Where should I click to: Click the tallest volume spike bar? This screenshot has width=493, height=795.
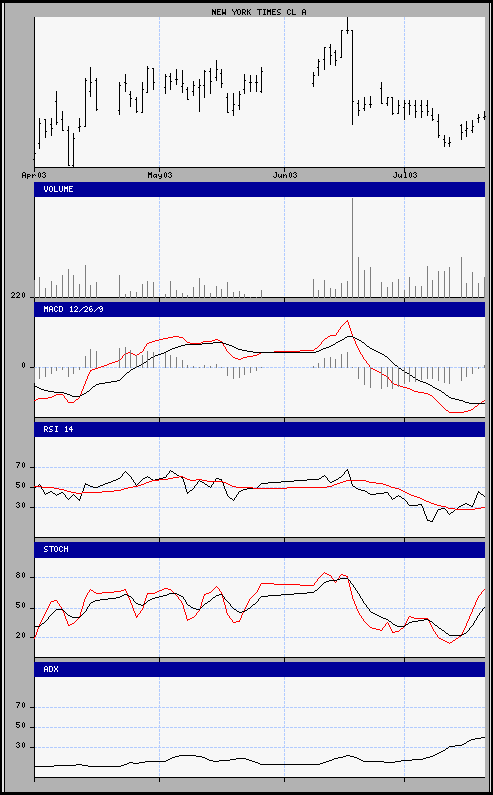tap(353, 247)
